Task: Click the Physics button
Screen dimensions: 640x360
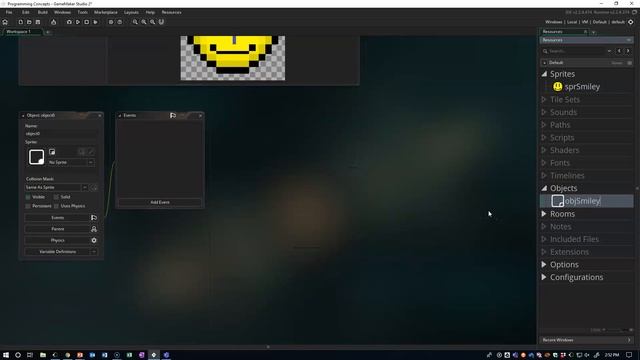Action: [57, 240]
